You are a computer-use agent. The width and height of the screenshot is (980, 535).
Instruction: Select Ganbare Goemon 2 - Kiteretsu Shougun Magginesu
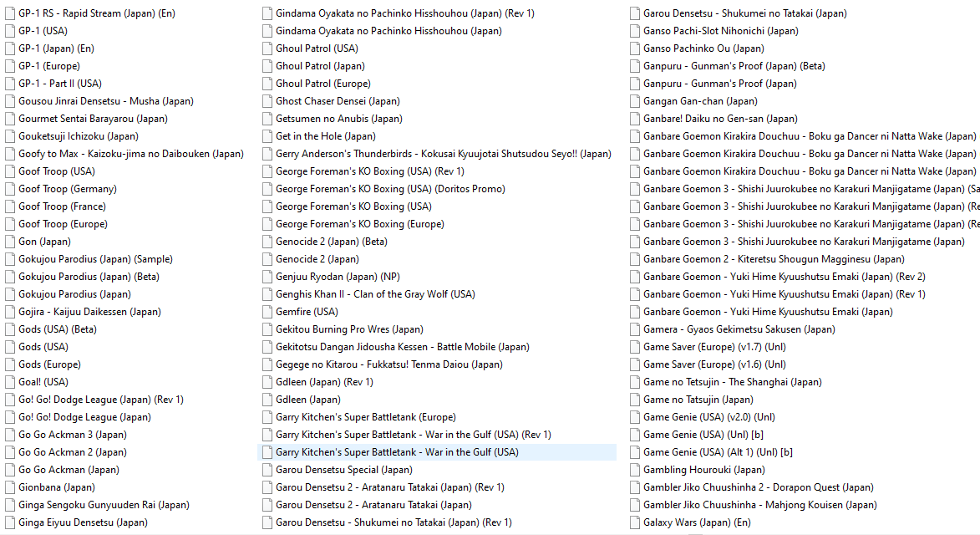(774, 259)
